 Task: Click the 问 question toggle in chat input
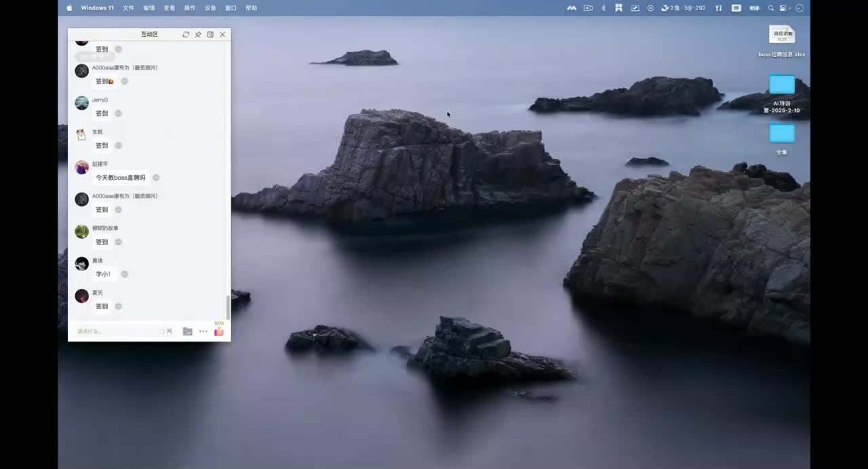[166, 331]
